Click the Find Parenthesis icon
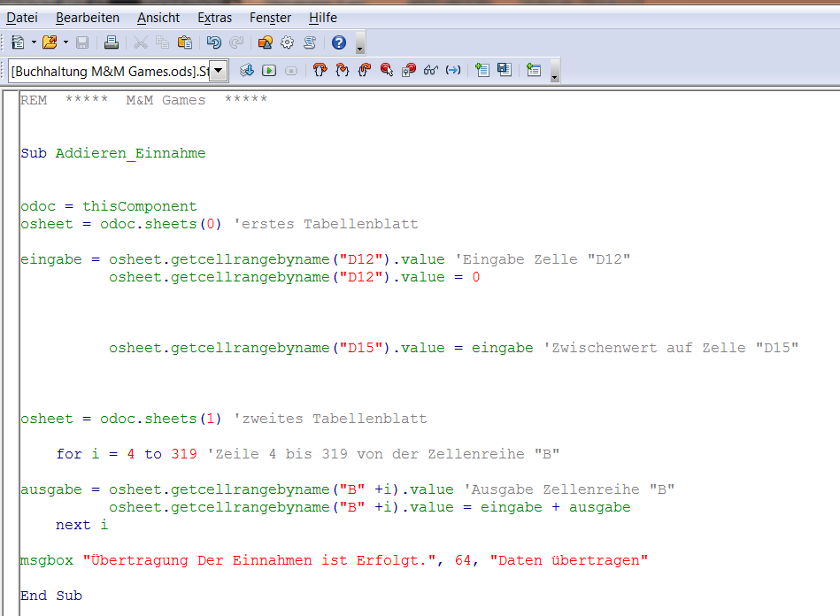Viewport: 840px width, 616px height. pos(453,70)
